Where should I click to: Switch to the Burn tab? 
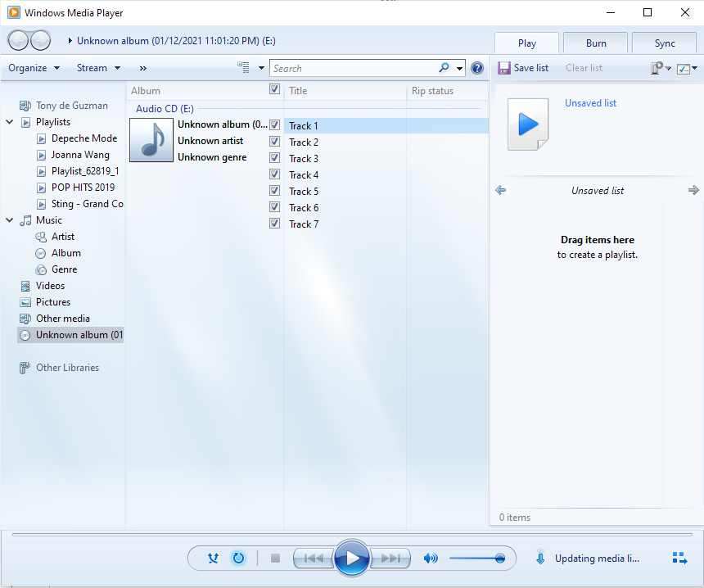click(596, 43)
